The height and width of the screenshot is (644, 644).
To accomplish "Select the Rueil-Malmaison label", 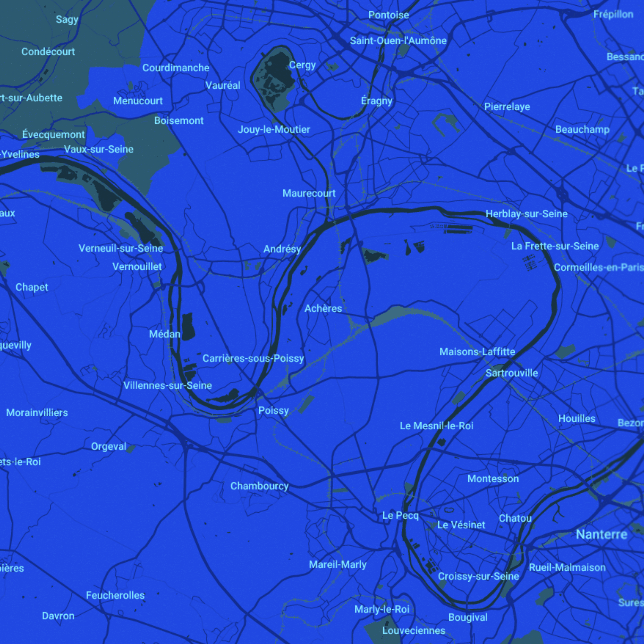I will [567, 567].
